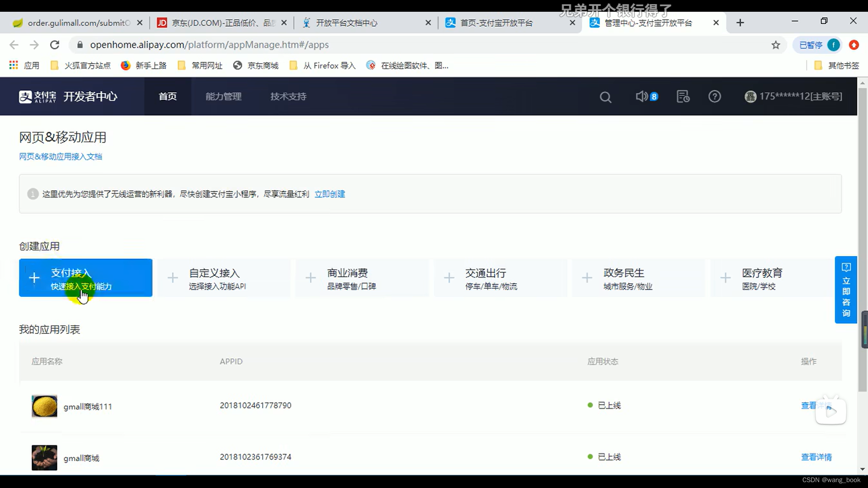Close the 京东(JD.COM) tab

(x=284, y=23)
